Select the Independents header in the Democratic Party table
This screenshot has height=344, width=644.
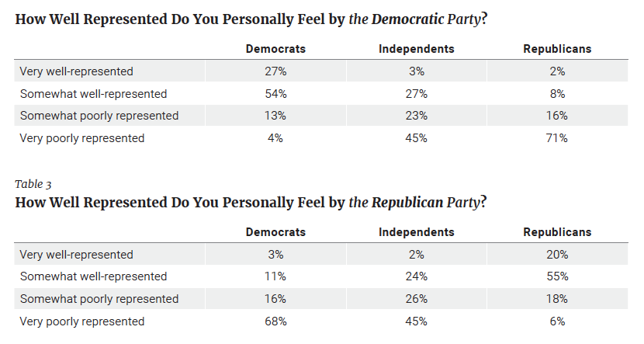point(417,49)
